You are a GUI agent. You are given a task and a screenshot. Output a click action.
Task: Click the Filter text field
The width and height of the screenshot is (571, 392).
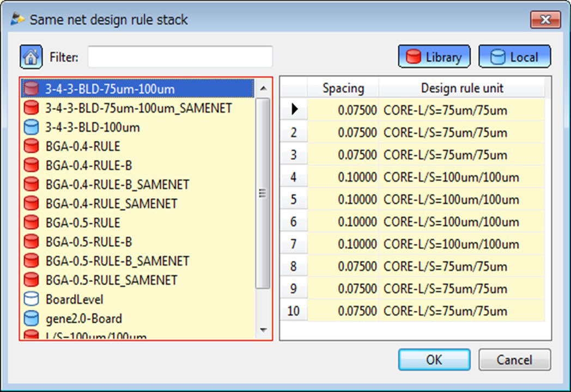pos(180,57)
